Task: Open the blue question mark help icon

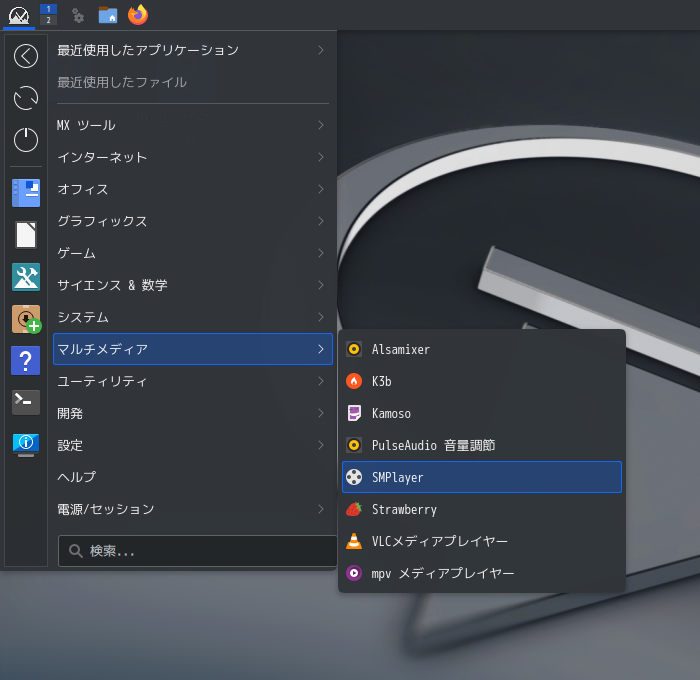Action: point(26,360)
